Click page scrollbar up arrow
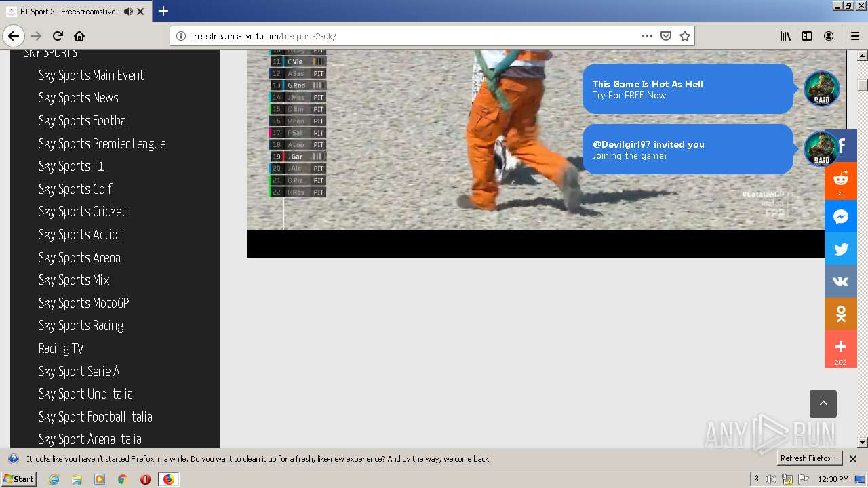 click(x=863, y=56)
